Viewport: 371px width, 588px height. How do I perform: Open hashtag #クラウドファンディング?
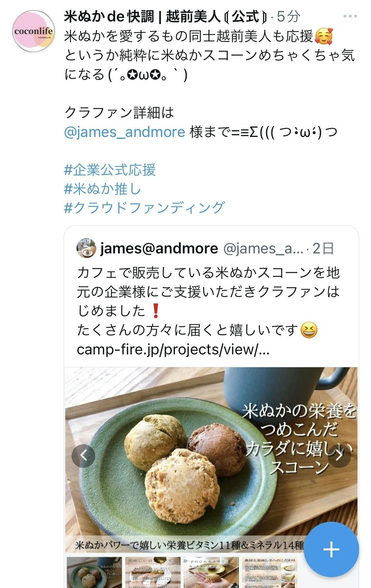144,208
